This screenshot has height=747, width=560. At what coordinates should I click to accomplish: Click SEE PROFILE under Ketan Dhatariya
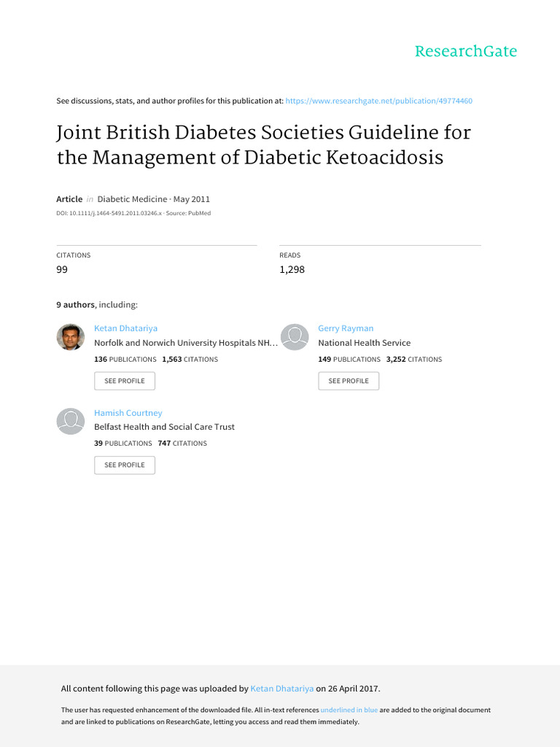tap(125, 381)
